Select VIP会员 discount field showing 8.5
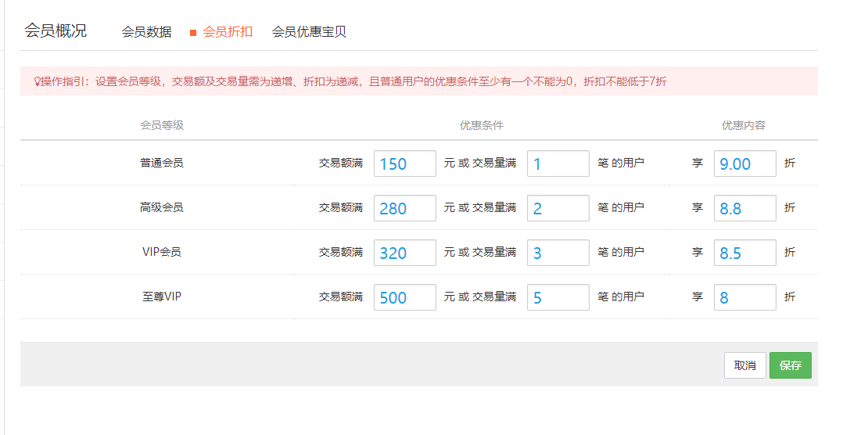Viewport: 868px width, 435px height. coord(744,253)
